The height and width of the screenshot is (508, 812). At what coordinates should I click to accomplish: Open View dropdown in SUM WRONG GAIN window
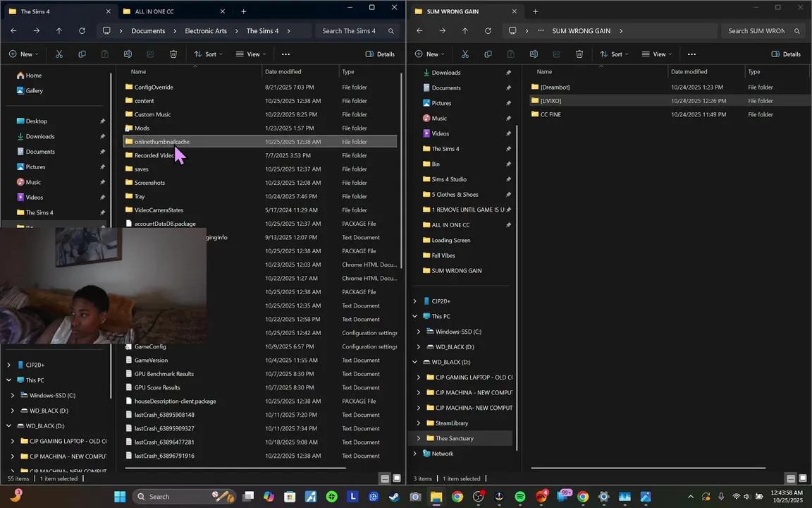click(657, 54)
